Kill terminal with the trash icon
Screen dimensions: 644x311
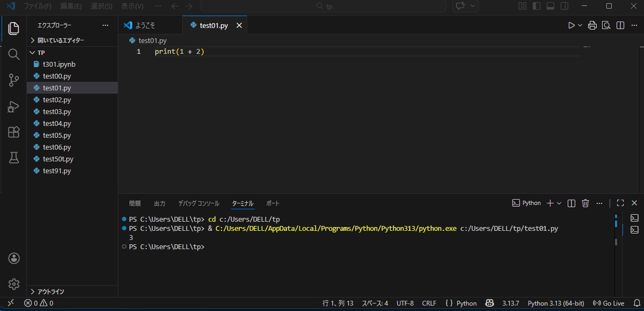click(585, 203)
